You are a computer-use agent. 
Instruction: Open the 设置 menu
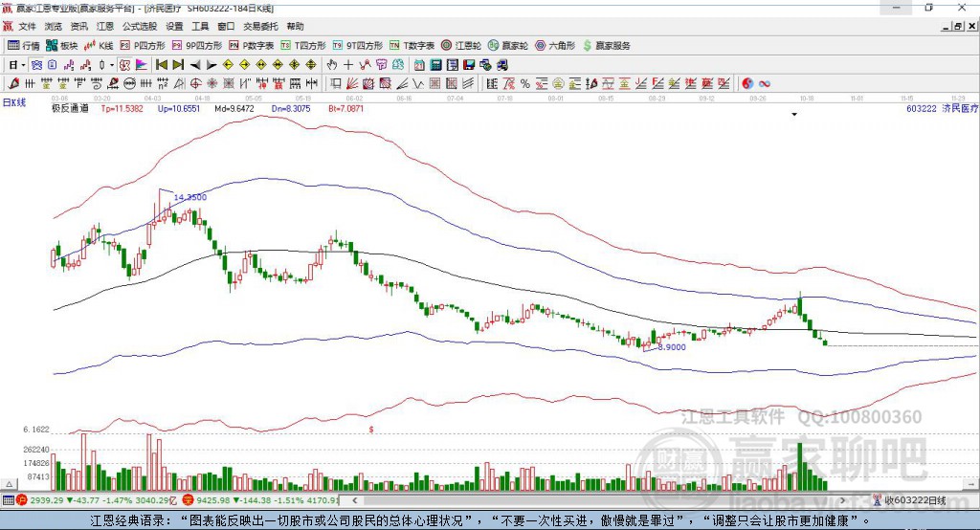[x=174, y=26]
